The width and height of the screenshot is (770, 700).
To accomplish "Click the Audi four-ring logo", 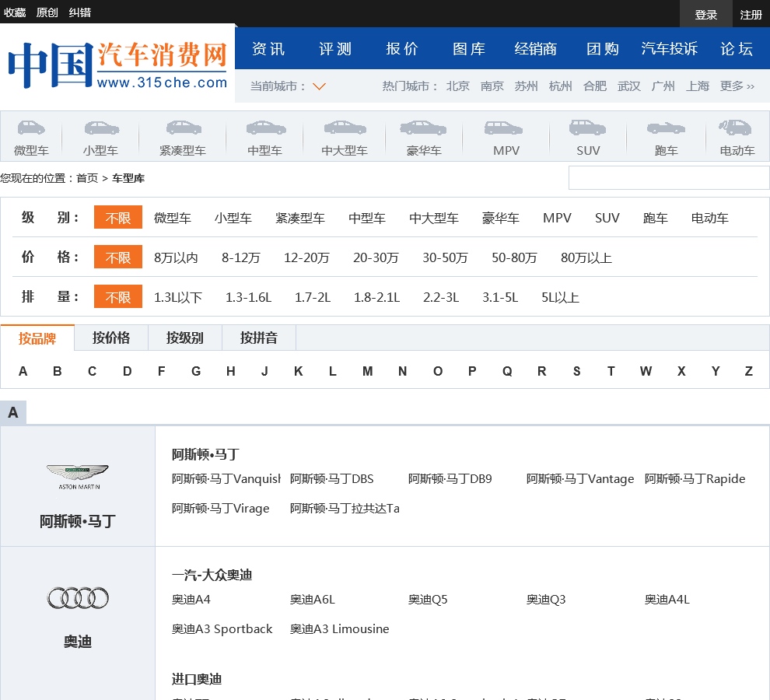I will click(x=78, y=597).
